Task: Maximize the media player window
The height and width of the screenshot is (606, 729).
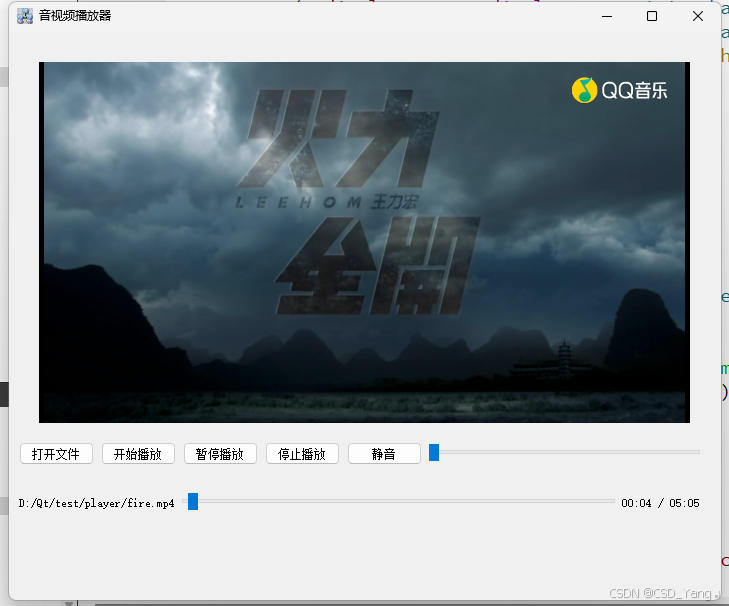Action: pos(652,16)
